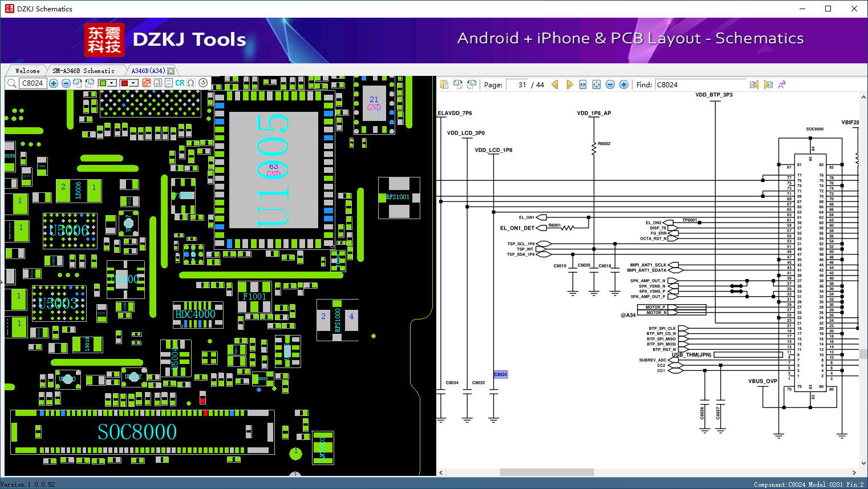Rotate schematic page counter-clockwise

(472, 84)
